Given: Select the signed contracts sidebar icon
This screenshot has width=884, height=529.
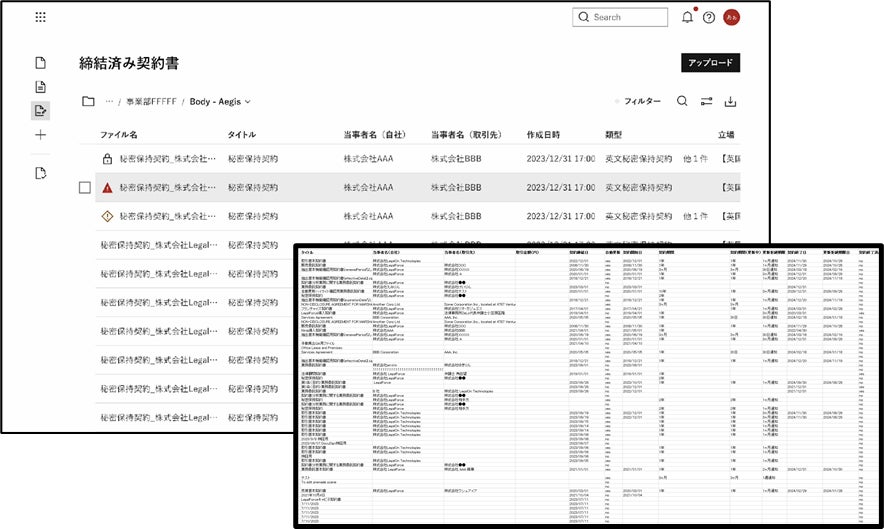Looking at the screenshot, I should pyautogui.click(x=40, y=111).
